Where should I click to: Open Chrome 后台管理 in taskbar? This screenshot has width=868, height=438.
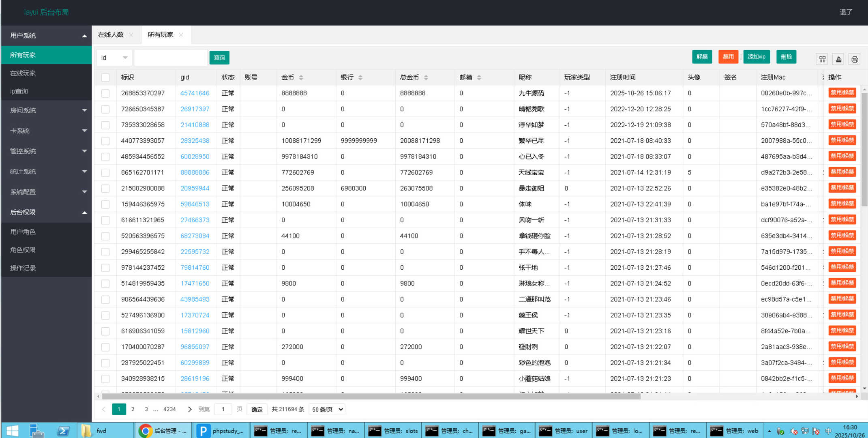tap(163, 431)
